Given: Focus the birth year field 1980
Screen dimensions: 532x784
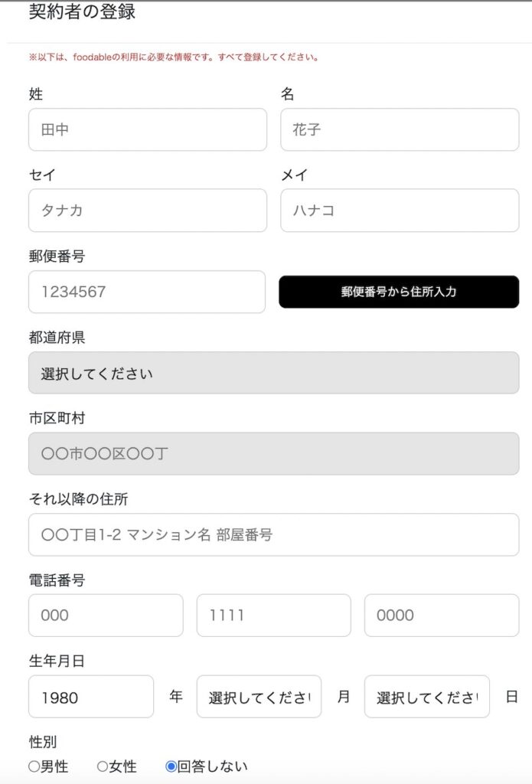Looking at the screenshot, I should pyautogui.click(x=91, y=697).
